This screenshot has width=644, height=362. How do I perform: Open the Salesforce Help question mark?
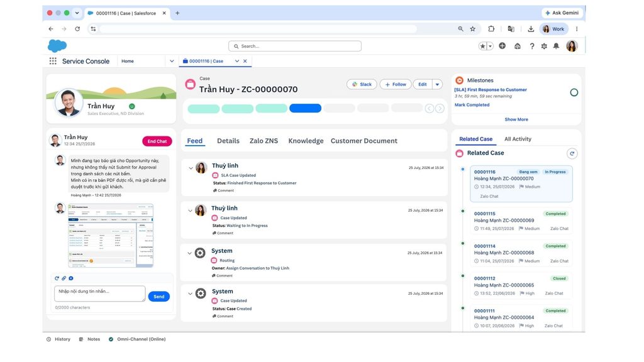click(x=532, y=46)
